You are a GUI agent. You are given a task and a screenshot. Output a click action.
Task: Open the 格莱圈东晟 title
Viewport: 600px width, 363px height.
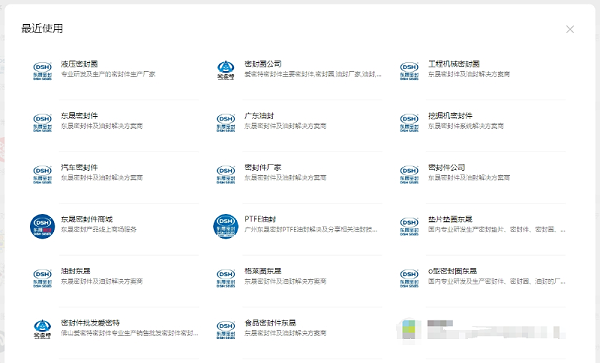(263, 271)
